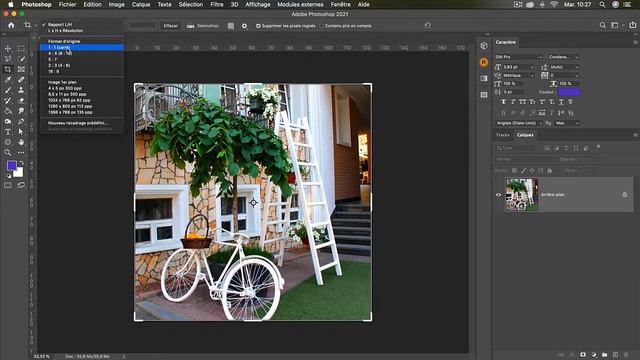The image size is (640, 360).
Task: Toggle Quick Mask mode
Action: tap(8, 185)
